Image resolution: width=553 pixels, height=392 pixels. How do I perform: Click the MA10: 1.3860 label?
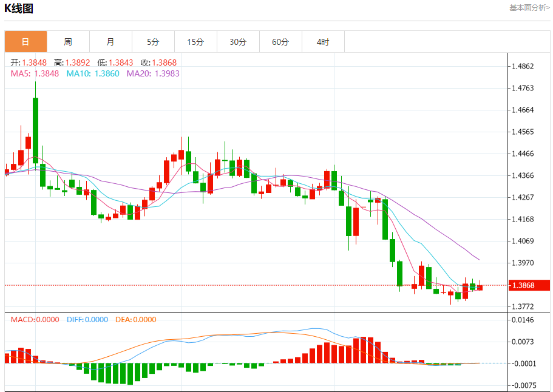[x=93, y=73]
